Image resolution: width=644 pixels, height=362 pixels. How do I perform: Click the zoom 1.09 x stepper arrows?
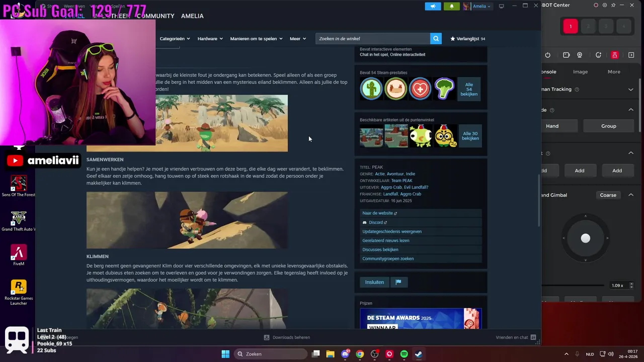pos(631,286)
